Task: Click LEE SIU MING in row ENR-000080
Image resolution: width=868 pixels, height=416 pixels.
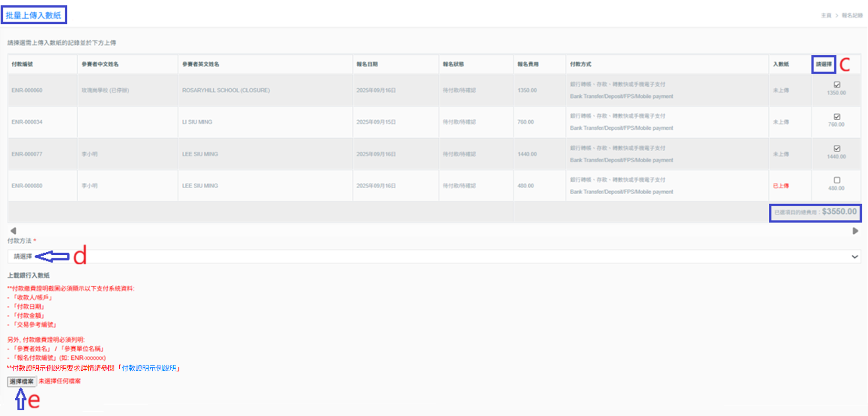Action: pyautogui.click(x=200, y=186)
